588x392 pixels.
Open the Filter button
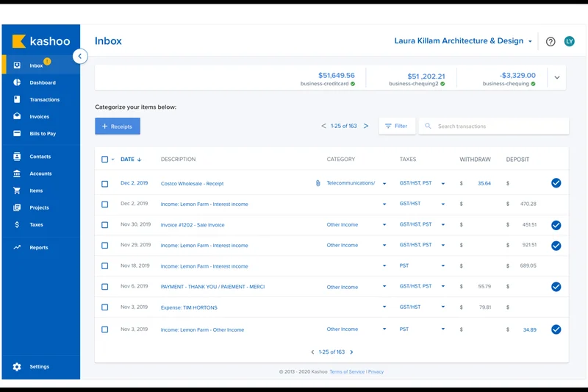click(x=397, y=126)
